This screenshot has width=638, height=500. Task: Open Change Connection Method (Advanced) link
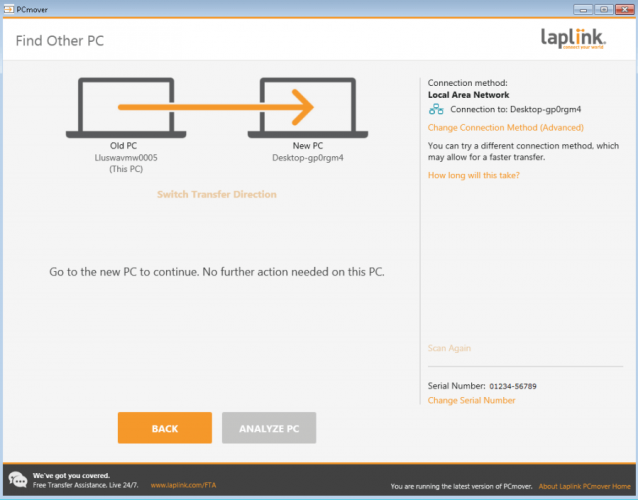506,128
